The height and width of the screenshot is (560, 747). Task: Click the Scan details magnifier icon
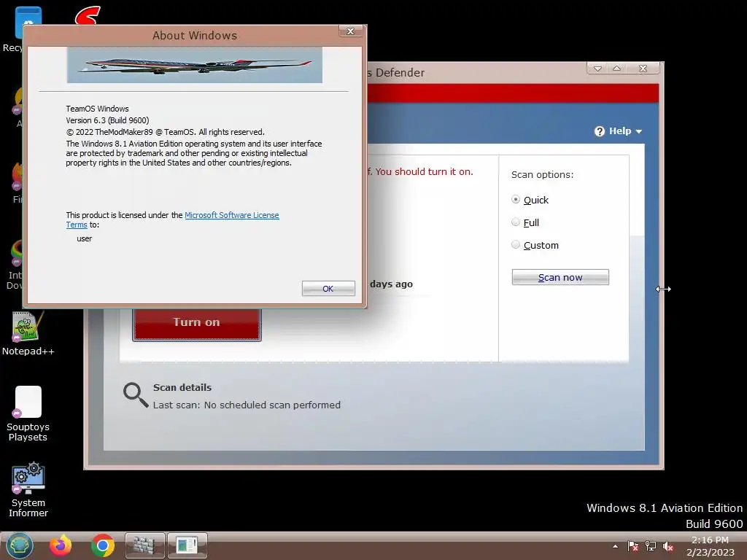coord(136,395)
